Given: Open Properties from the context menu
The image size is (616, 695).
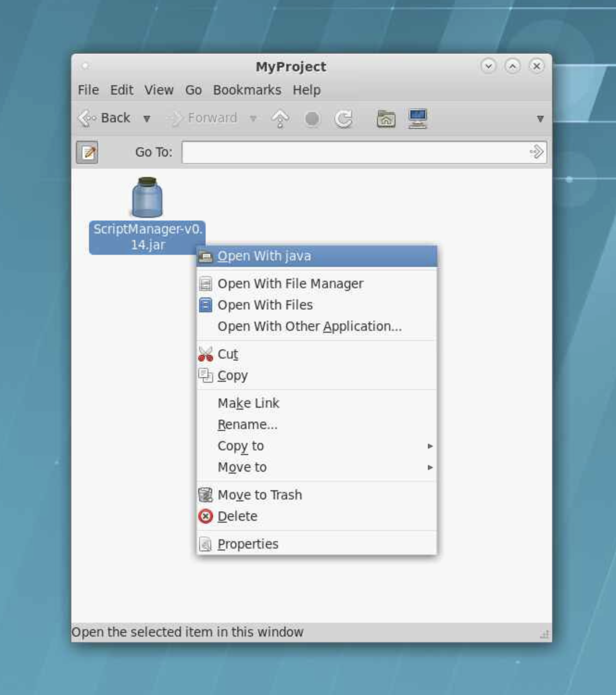Looking at the screenshot, I should click(x=248, y=544).
